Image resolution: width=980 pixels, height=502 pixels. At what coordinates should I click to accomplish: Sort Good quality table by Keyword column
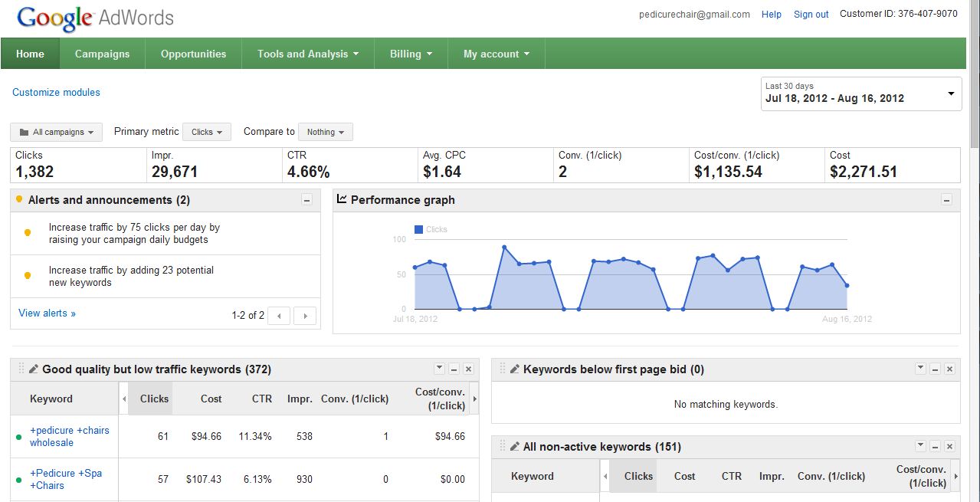(x=51, y=399)
